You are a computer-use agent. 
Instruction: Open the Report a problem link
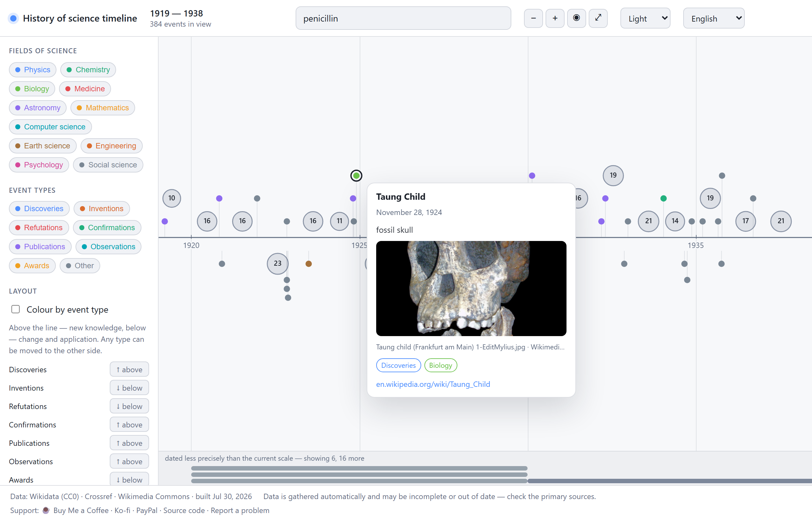tap(240, 510)
